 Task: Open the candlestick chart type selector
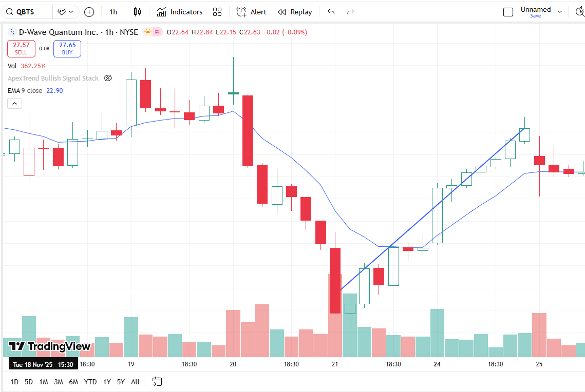click(x=137, y=12)
